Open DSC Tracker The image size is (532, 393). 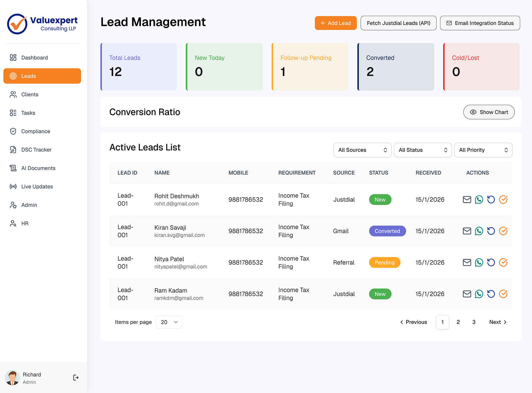(x=42, y=150)
